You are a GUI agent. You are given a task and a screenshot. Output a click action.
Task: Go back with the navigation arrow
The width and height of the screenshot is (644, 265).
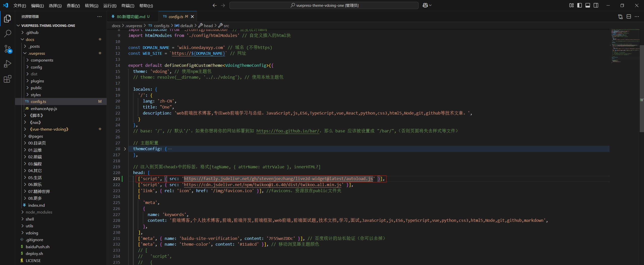pyautogui.click(x=215, y=5)
